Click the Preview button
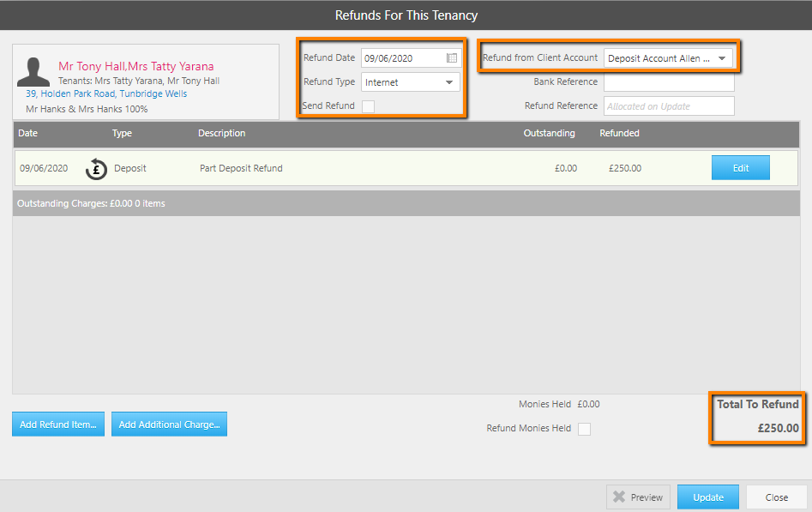Image resolution: width=812 pixels, height=512 pixels. pyautogui.click(x=638, y=497)
